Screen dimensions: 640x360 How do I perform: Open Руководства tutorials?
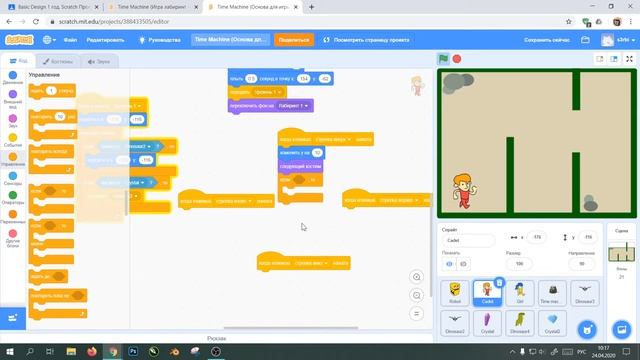(x=160, y=40)
